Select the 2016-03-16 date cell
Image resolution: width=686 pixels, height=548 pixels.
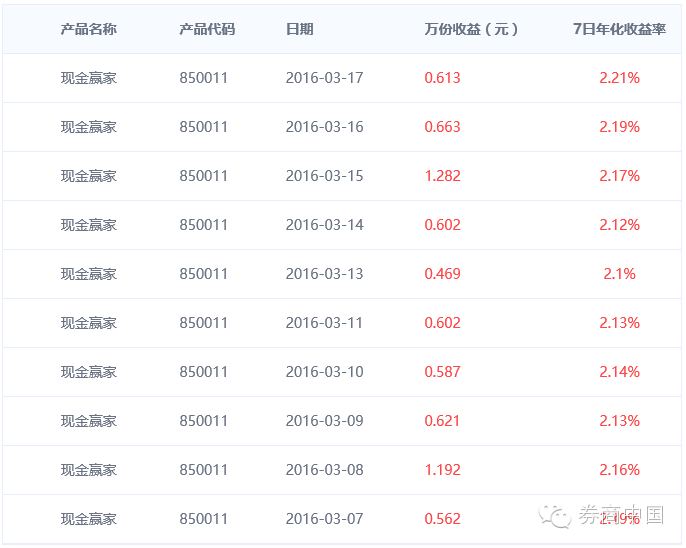pos(324,127)
